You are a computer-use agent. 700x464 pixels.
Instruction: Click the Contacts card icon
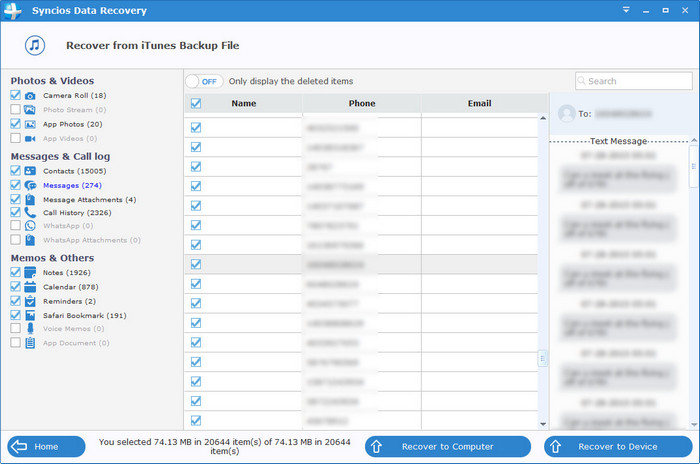click(30, 171)
